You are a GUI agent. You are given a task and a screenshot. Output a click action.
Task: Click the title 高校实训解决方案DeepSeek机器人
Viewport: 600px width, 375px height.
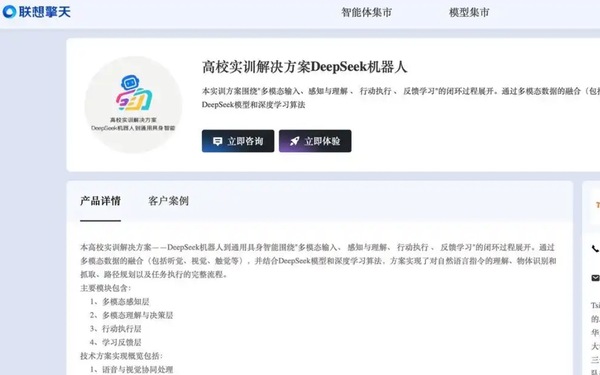[305, 67]
